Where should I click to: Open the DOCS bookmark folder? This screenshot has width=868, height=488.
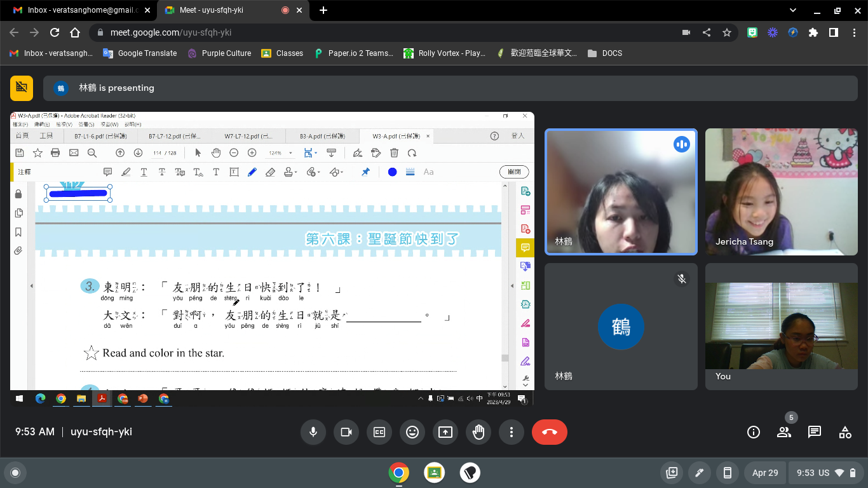(x=605, y=53)
